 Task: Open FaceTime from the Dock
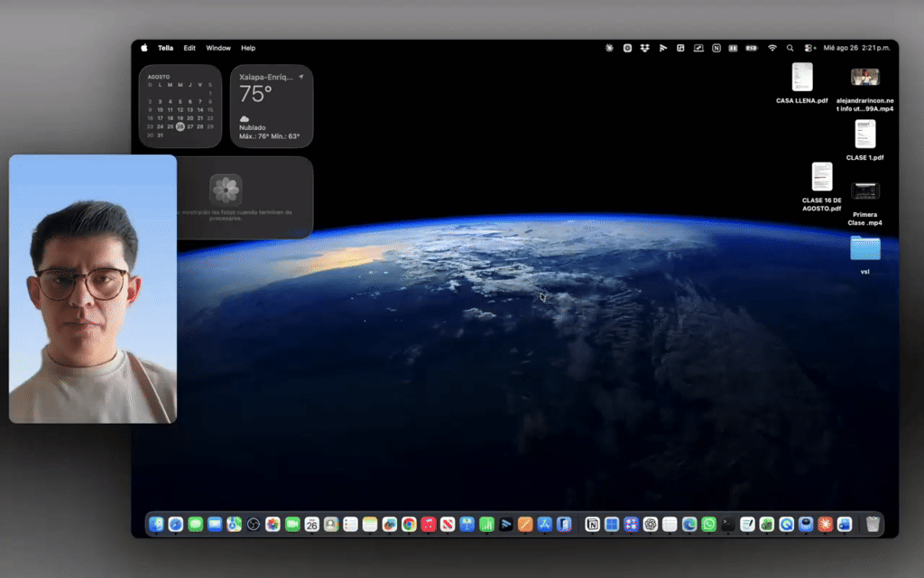tap(292, 524)
